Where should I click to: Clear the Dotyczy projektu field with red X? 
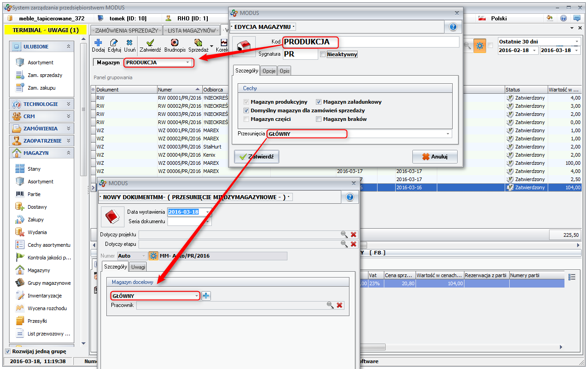(x=354, y=234)
